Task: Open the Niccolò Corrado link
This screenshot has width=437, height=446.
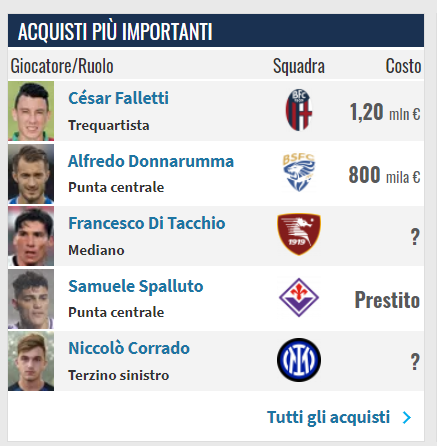Action: 129,348
